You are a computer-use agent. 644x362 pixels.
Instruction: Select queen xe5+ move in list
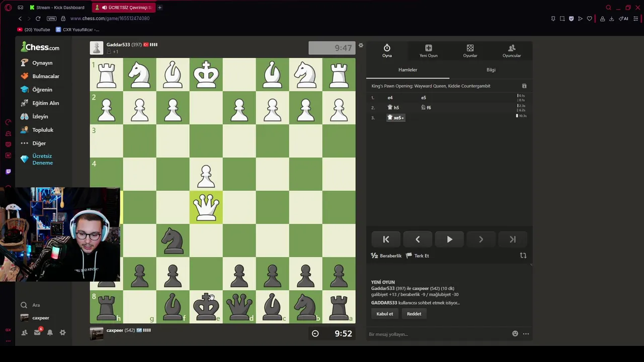(395, 118)
